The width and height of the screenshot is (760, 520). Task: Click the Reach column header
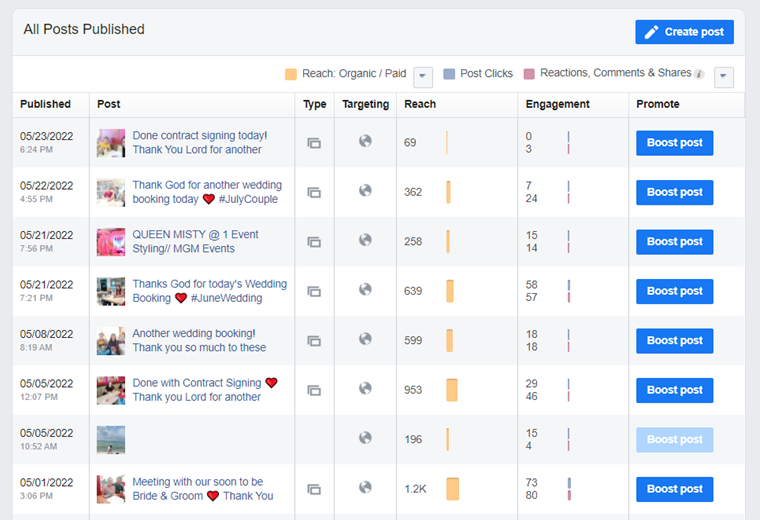(x=420, y=104)
